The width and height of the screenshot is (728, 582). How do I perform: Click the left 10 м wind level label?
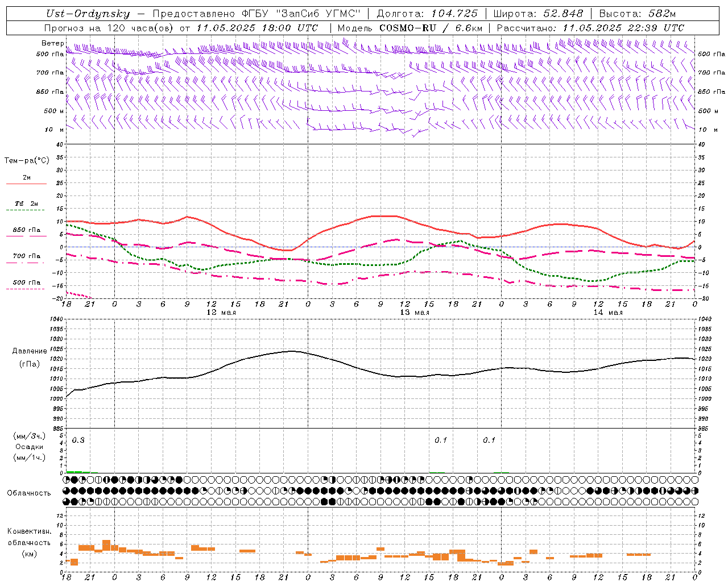[54, 130]
